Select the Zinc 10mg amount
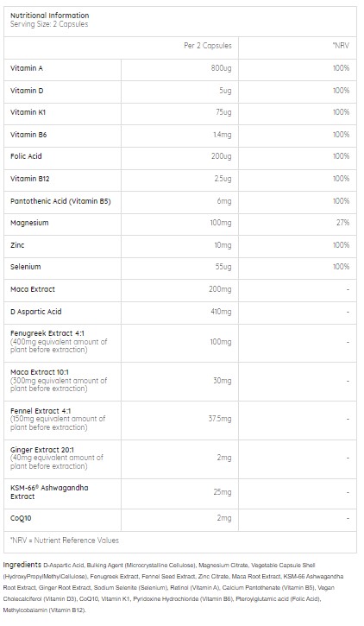Image resolution: width=364 pixels, height=626 pixels. point(223,245)
